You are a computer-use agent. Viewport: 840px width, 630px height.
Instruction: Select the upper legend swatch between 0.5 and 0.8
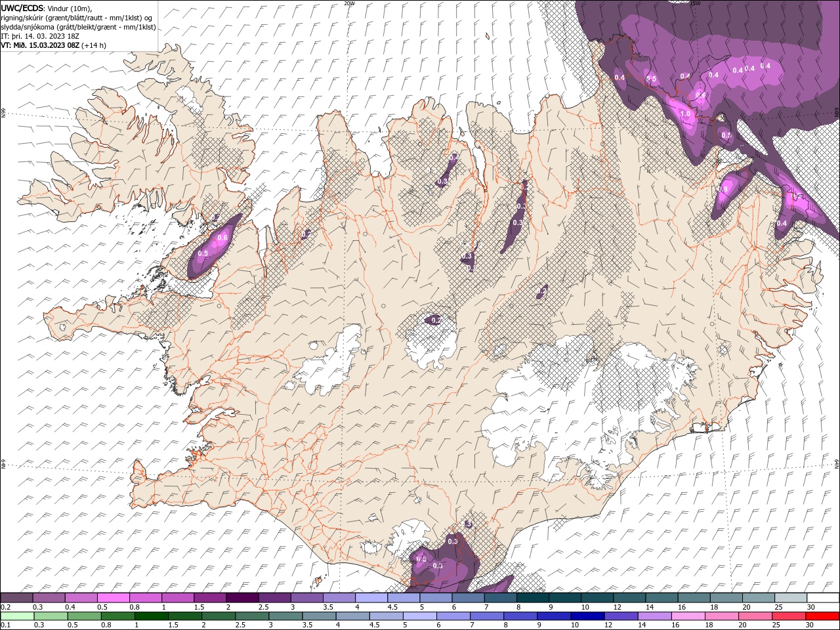coord(113,598)
